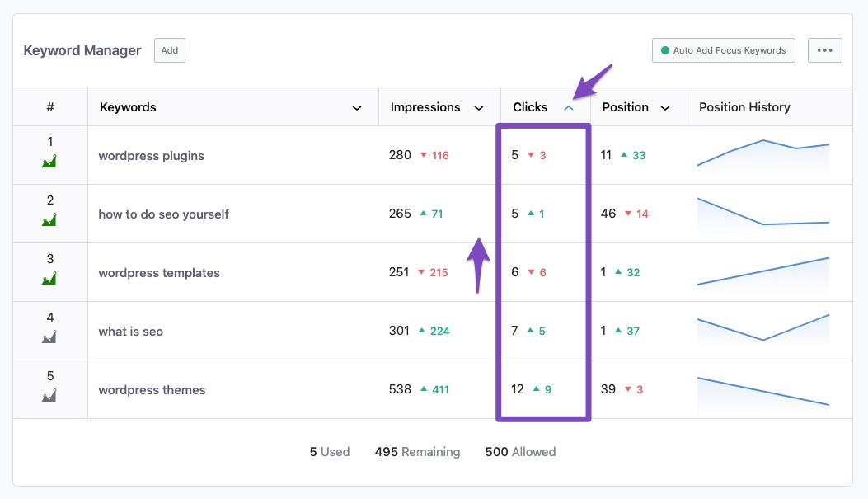Click the chart icon in row 1
The height and width of the screenshot is (499, 868).
tap(49, 161)
